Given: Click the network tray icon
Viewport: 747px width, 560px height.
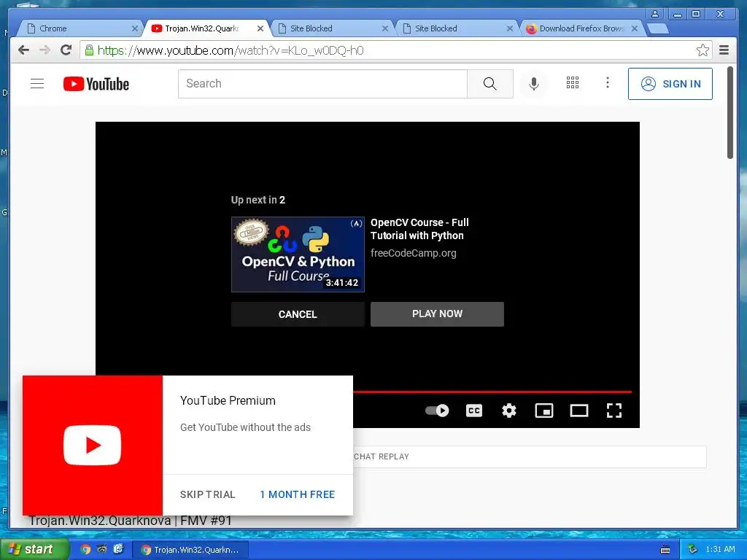Looking at the screenshot, I should [x=693, y=550].
